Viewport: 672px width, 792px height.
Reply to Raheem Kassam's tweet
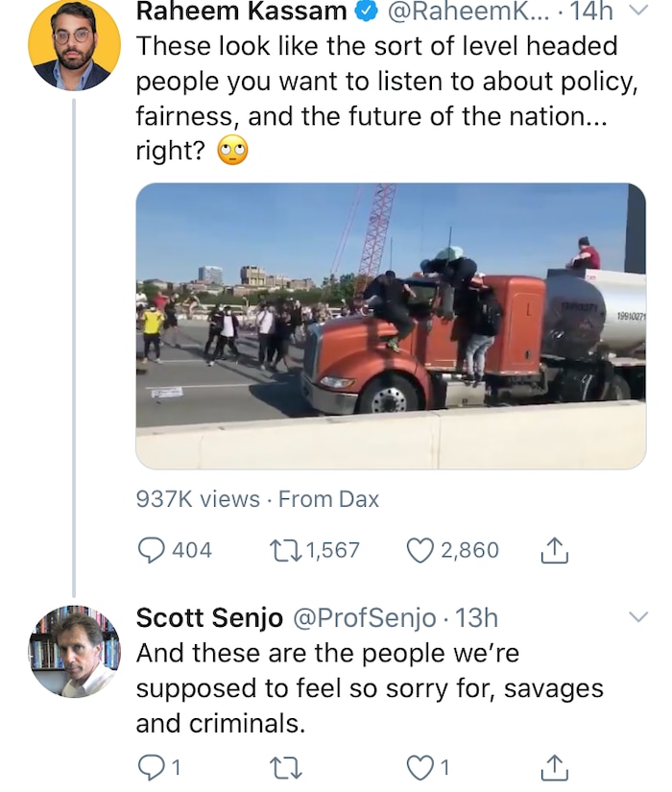[152, 550]
